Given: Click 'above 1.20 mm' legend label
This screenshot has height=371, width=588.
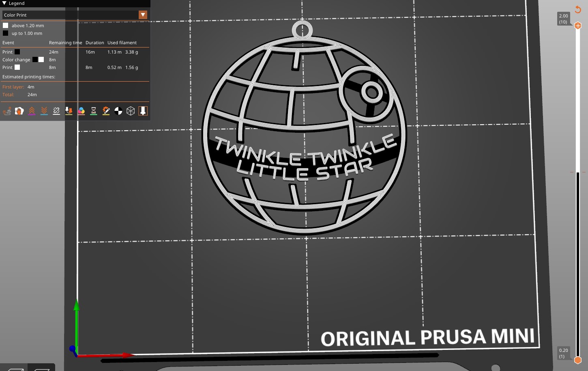Looking at the screenshot, I should point(28,26).
